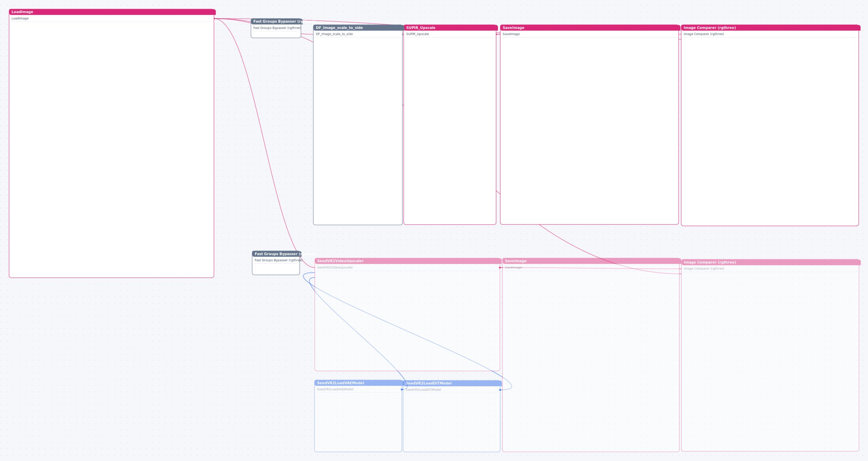Click the faded 'SeedVR2VideoUpscaler' body label
This screenshot has width=868, height=461.
pos(335,268)
